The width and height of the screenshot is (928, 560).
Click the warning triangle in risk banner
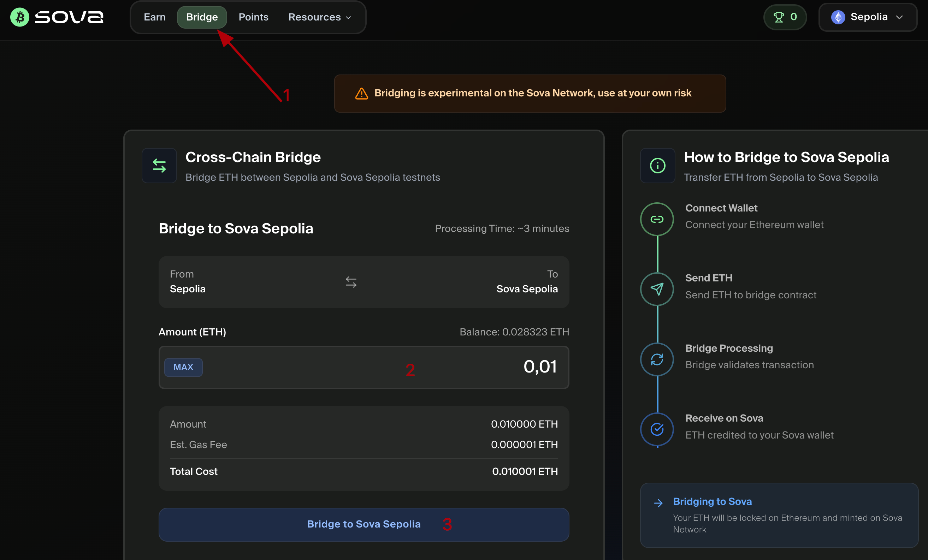[x=362, y=93]
